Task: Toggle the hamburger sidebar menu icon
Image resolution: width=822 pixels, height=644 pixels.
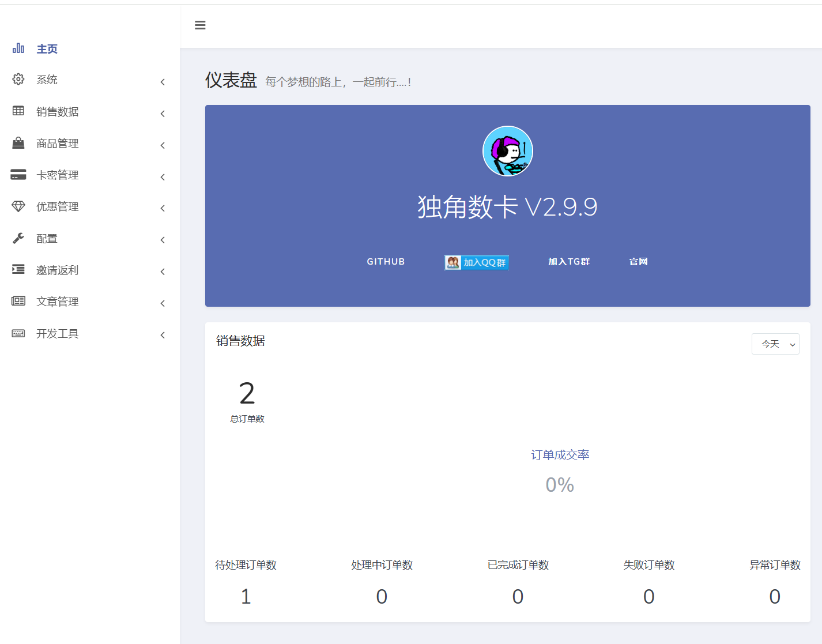Action: pyautogui.click(x=200, y=25)
